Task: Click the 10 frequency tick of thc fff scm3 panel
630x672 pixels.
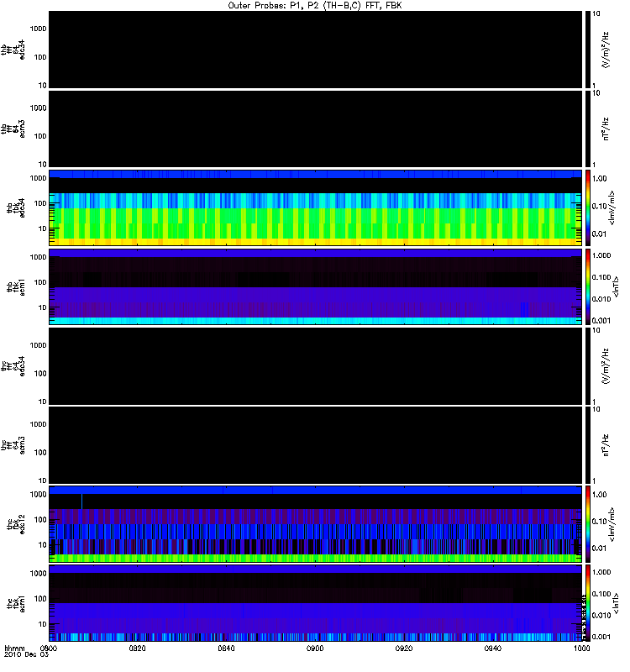Action: tap(43, 480)
